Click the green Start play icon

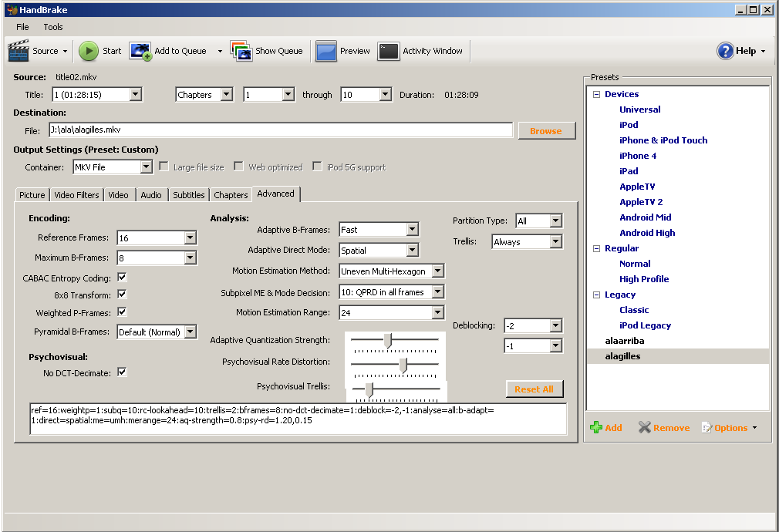point(89,51)
